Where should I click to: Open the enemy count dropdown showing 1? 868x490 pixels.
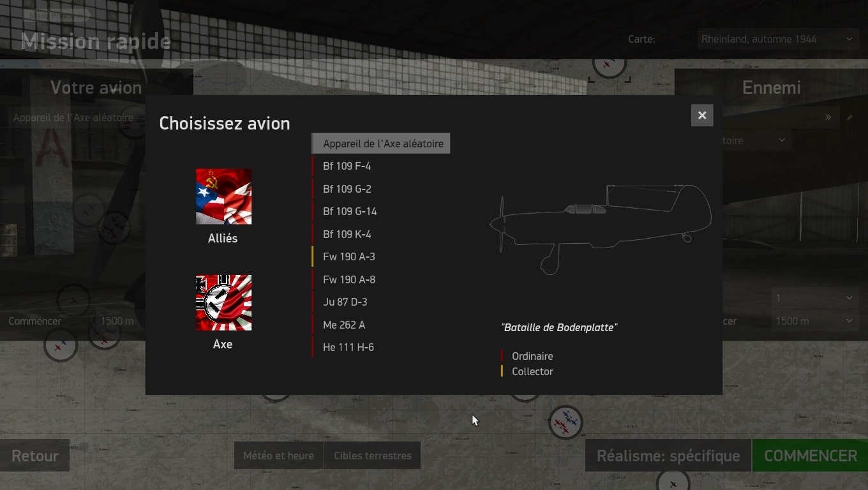pyautogui.click(x=814, y=298)
